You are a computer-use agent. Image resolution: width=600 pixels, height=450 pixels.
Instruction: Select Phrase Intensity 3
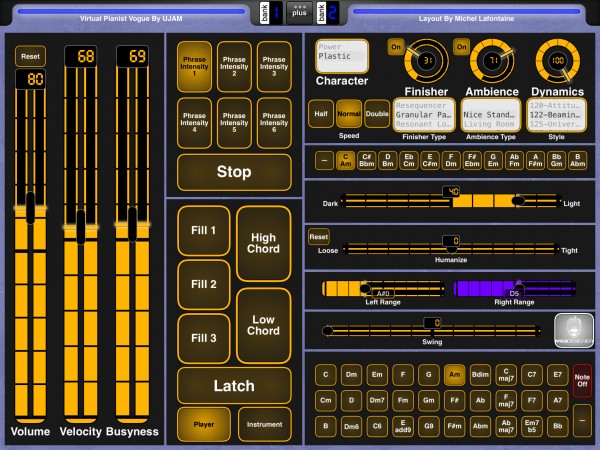[274, 66]
